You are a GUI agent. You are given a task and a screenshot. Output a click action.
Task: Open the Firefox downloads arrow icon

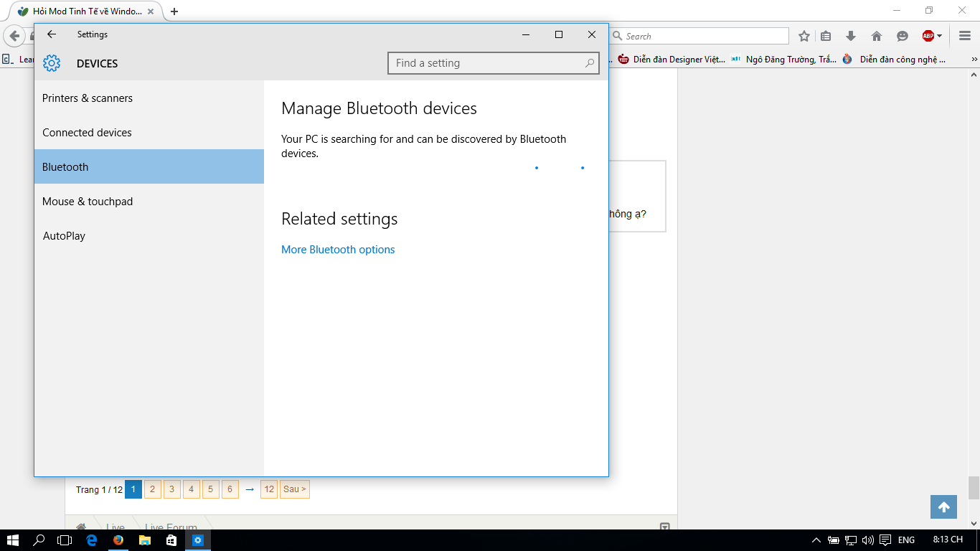(x=851, y=36)
